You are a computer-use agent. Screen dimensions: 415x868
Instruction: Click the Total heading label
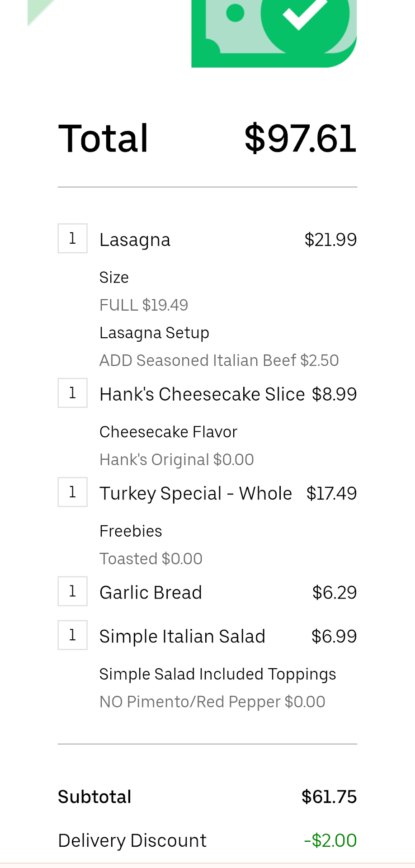pos(104,138)
